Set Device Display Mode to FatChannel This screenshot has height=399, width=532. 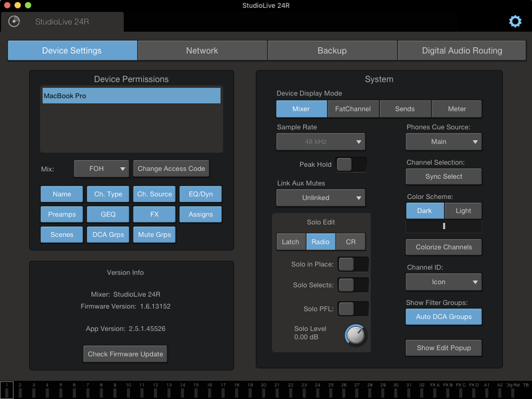pos(353,109)
